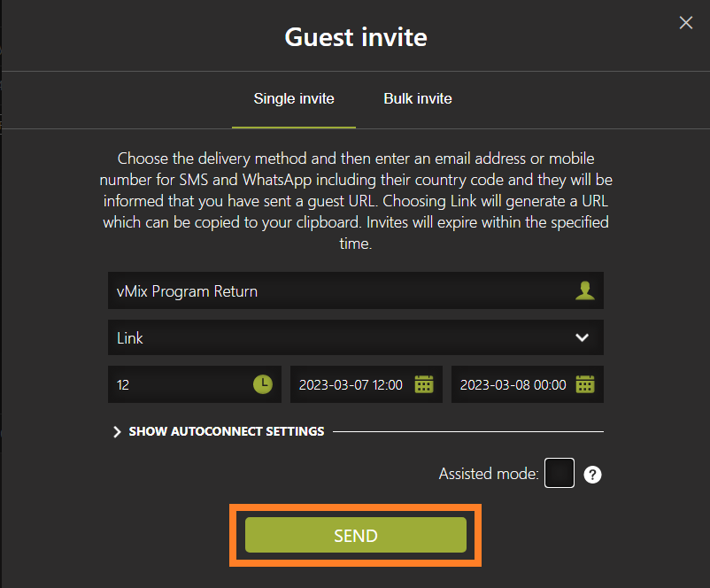This screenshot has height=588, width=710.
Task: Click the delivery dropdown chevron arrow
Action: click(582, 337)
